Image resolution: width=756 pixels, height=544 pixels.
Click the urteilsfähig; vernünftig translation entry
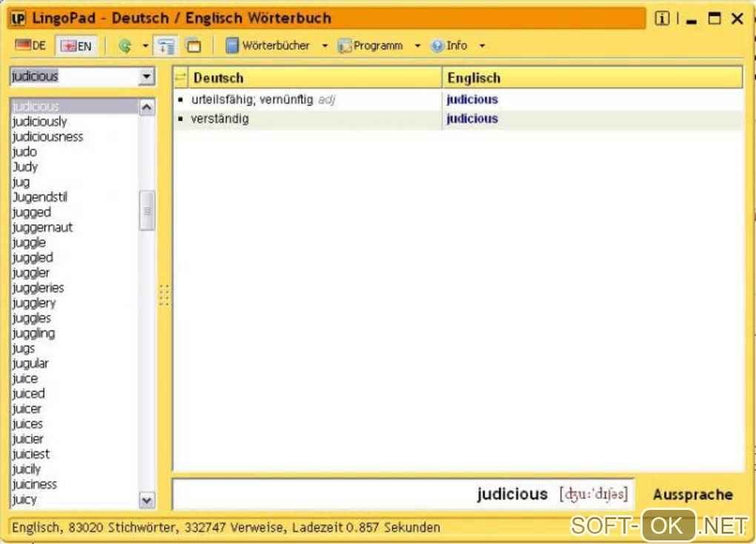pyautogui.click(x=252, y=100)
